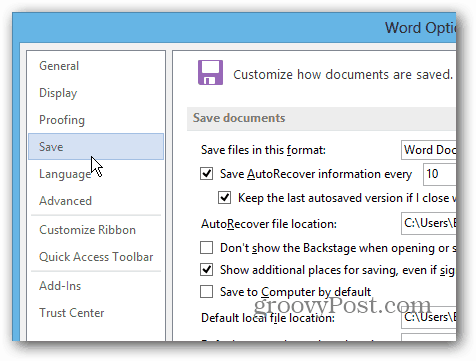The image size is (476, 361).
Task: Click the AutoRecover file location path field
Action: click(x=429, y=223)
